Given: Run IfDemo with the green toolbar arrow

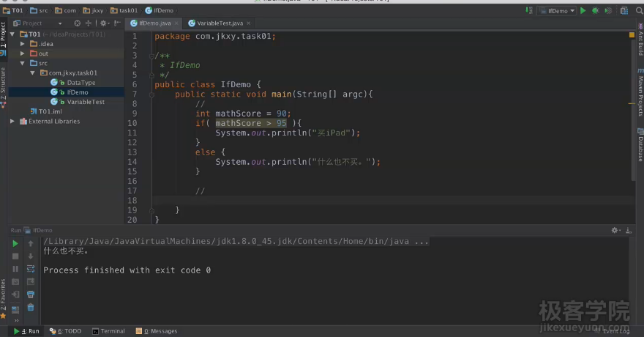Looking at the screenshot, I should click(583, 11).
